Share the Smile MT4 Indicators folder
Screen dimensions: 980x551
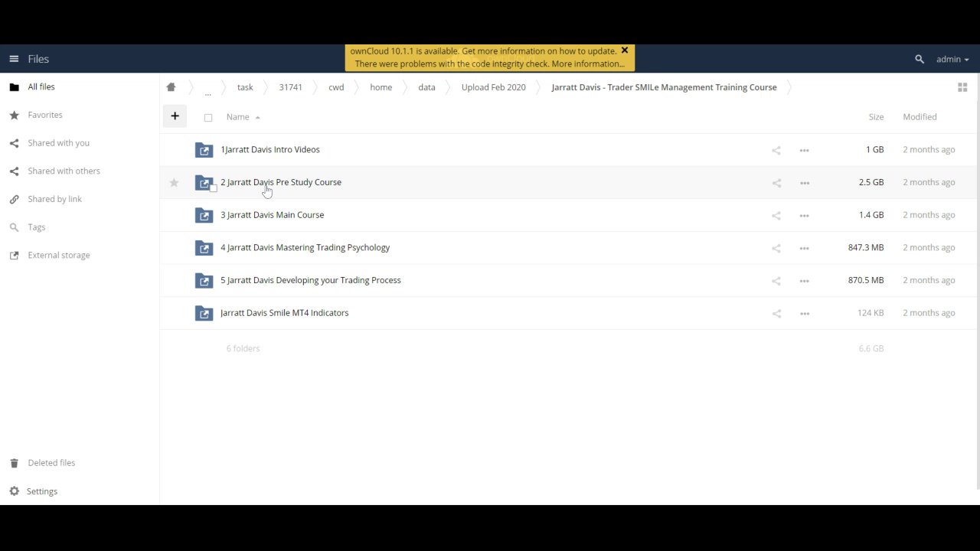(776, 314)
